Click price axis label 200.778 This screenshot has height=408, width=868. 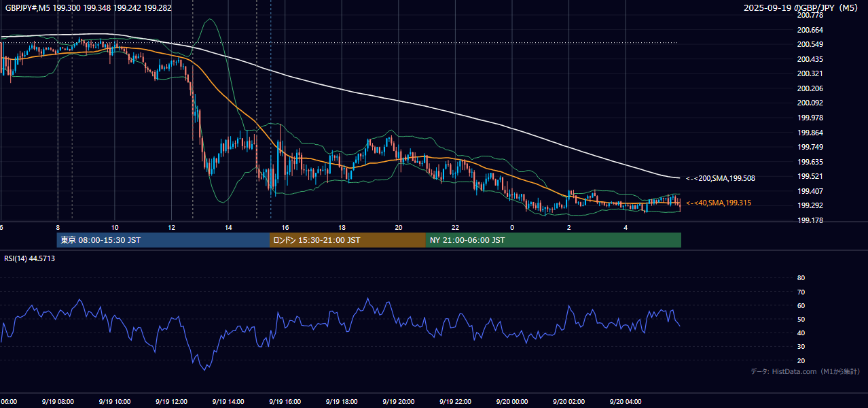810,15
